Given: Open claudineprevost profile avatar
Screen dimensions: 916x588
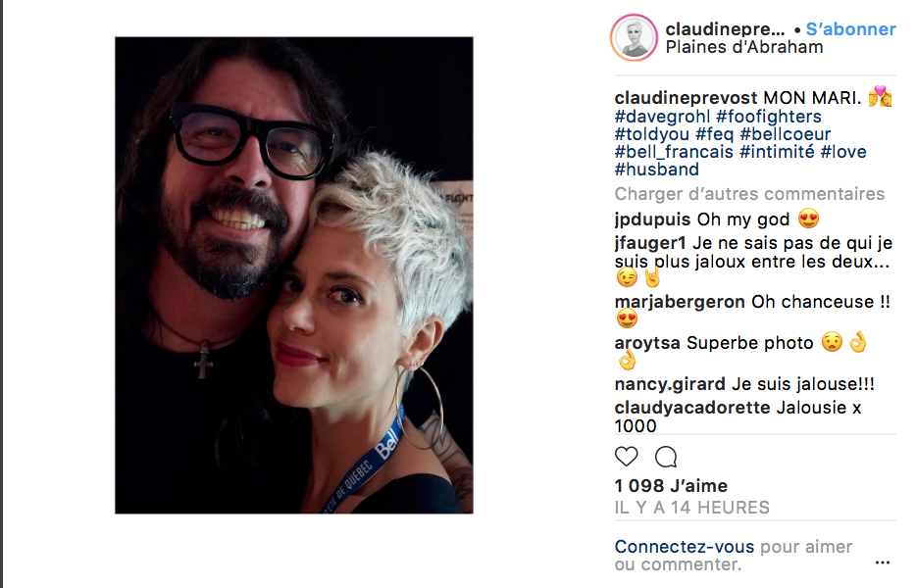Looking at the screenshot, I should [x=634, y=38].
